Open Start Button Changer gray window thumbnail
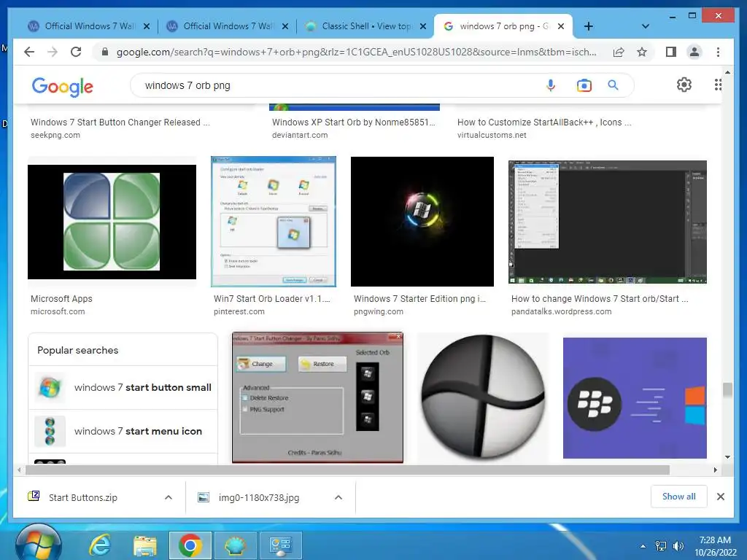The height and width of the screenshot is (560, 747). 317,397
